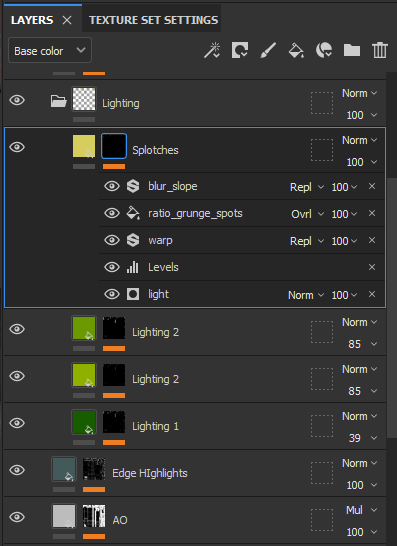Hide the Splotches layer

[x=17, y=147]
